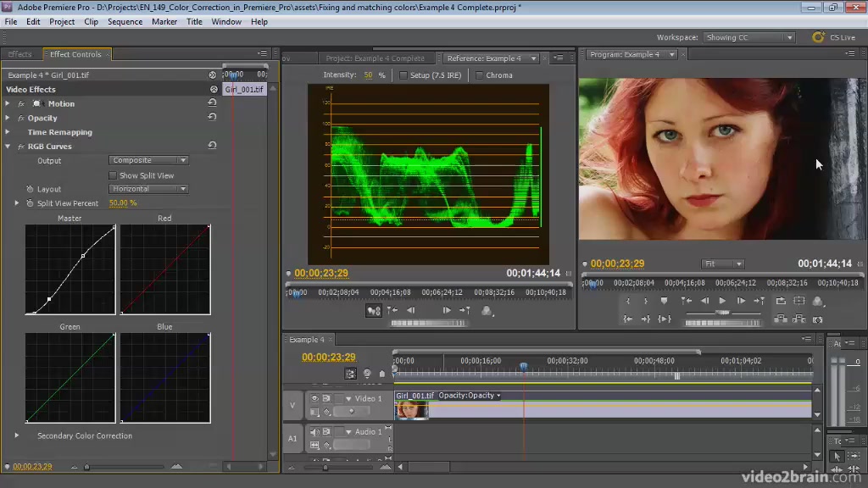Image resolution: width=868 pixels, height=488 pixels.
Task: Toggle Video 1 track eye visibility
Action: coord(315,398)
